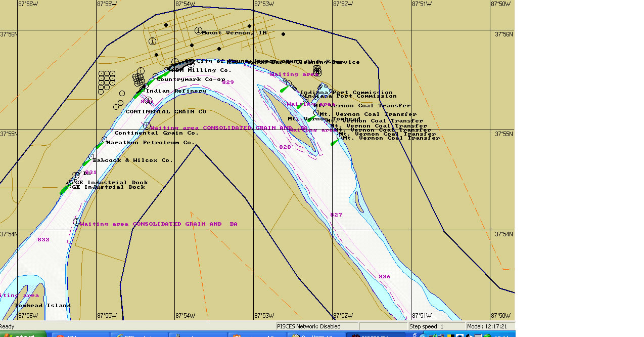This screenshot has width=644, height=337.
Task: Click river mile marker 831
Action: 90,173
